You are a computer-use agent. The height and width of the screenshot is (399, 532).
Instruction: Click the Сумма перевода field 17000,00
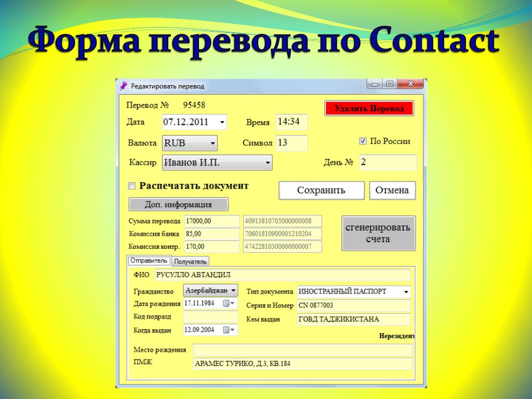coord(212,221)
